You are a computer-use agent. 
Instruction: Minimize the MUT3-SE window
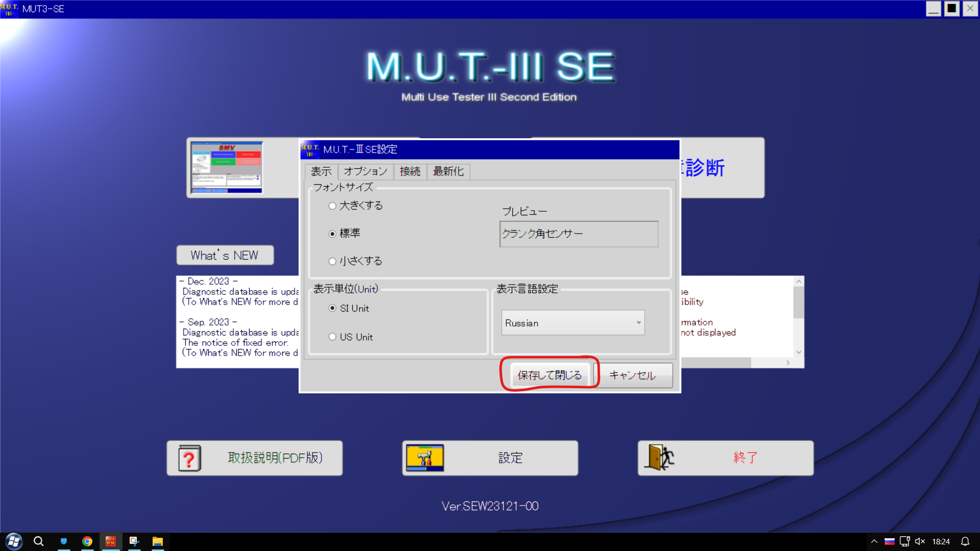(x=934, y=9)
